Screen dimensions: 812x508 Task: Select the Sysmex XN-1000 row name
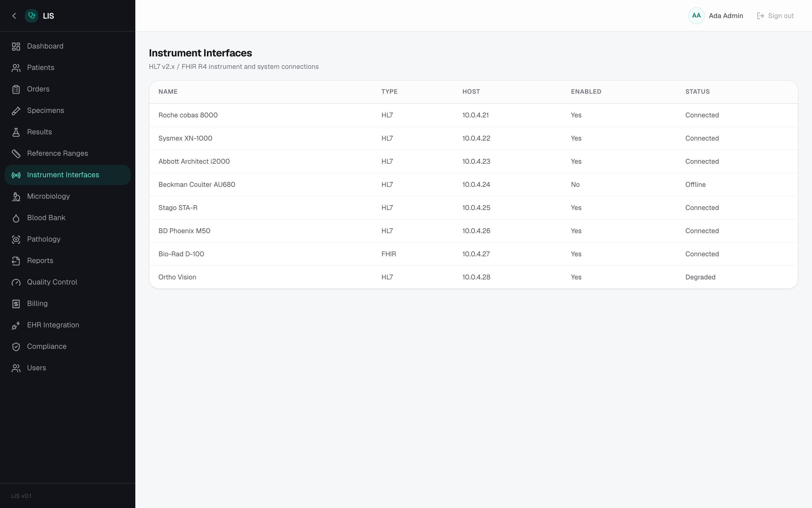(x=185, y=138)
